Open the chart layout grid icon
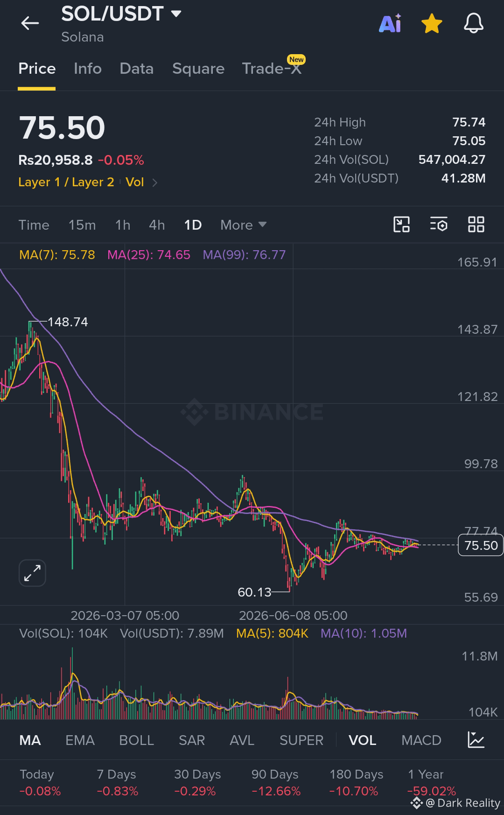Viewport: 504px width, 815px height. pos(476,225)
